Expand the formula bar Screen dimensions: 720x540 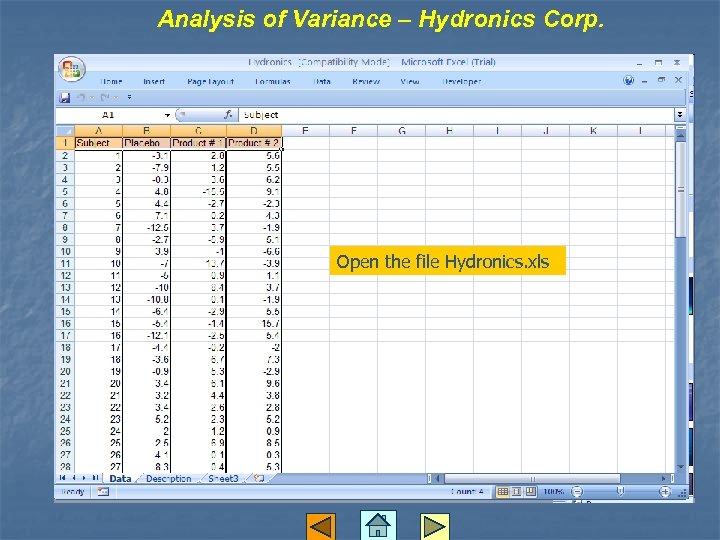(x=680, y=114)
